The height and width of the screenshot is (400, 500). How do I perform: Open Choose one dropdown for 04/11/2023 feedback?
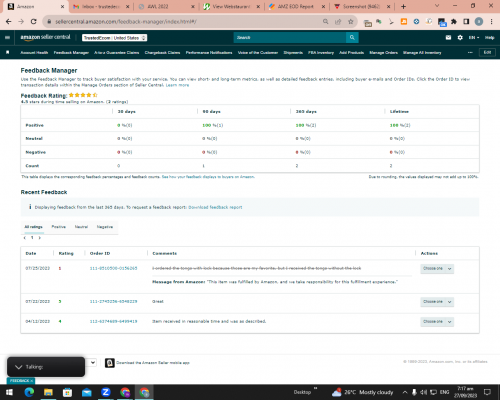pos(437,322)
